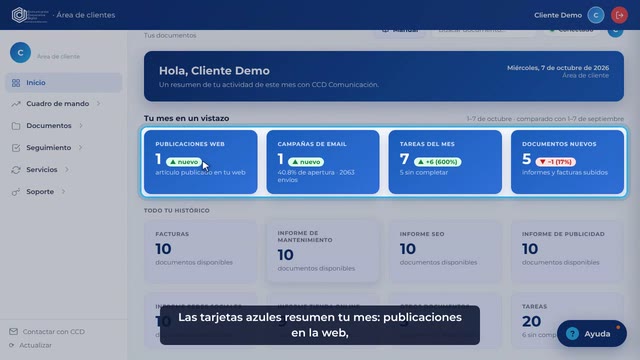Click the Servicios refresh icon
The image size is (640, 360).
pos(16,170)
